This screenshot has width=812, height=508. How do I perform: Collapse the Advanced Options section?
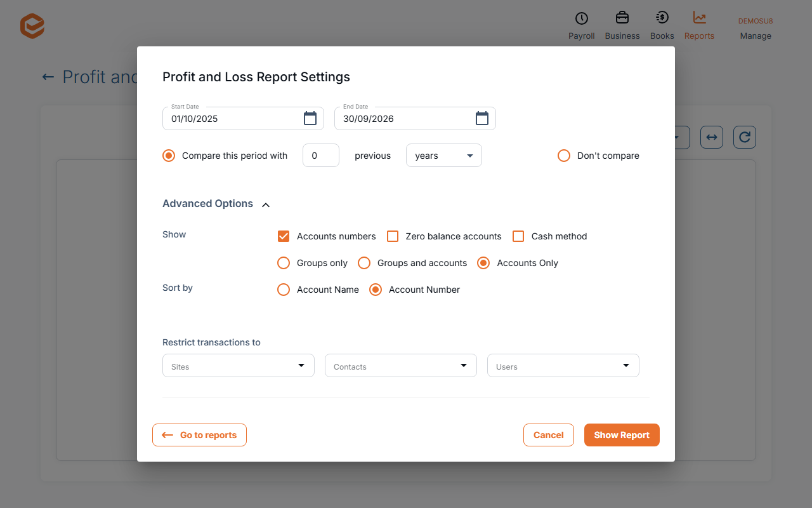coord(216,204)
